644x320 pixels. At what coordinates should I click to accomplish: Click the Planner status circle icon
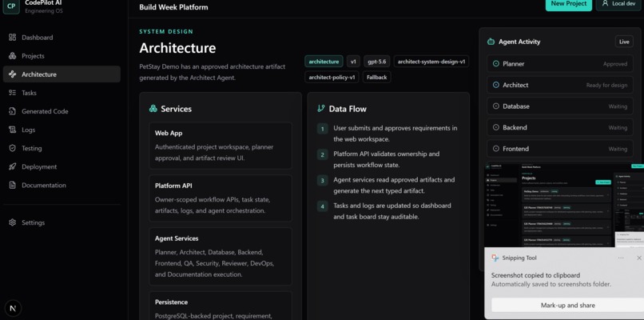(x=495, y=64)
